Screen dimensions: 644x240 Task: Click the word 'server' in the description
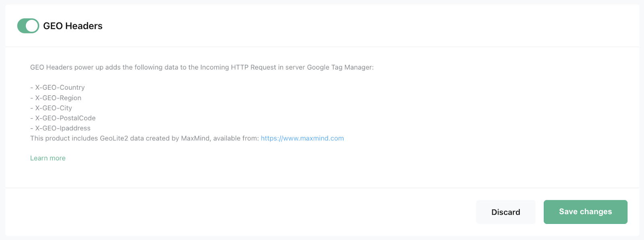click(x=295, y=68)
